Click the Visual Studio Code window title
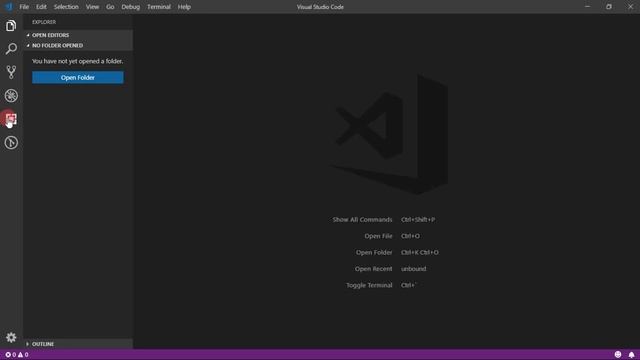640x360 pixels. pyautogui.click(x=320, y=7)
